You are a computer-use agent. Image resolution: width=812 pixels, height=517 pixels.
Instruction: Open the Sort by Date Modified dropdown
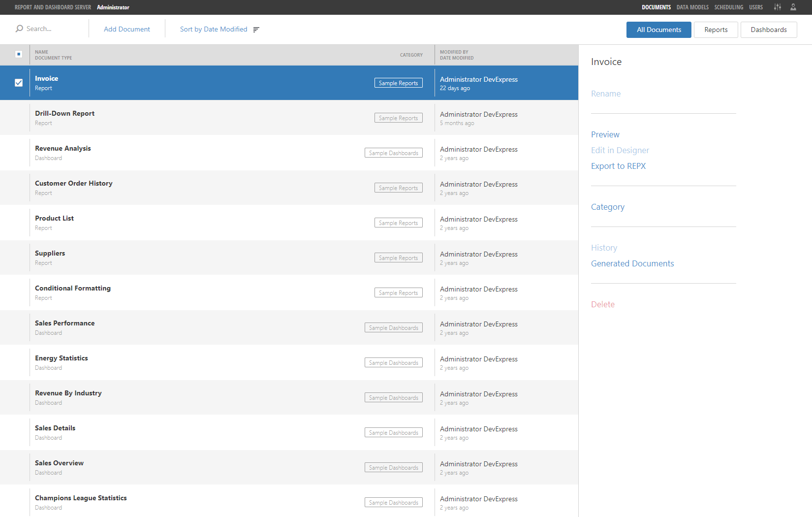coord(214,29)
